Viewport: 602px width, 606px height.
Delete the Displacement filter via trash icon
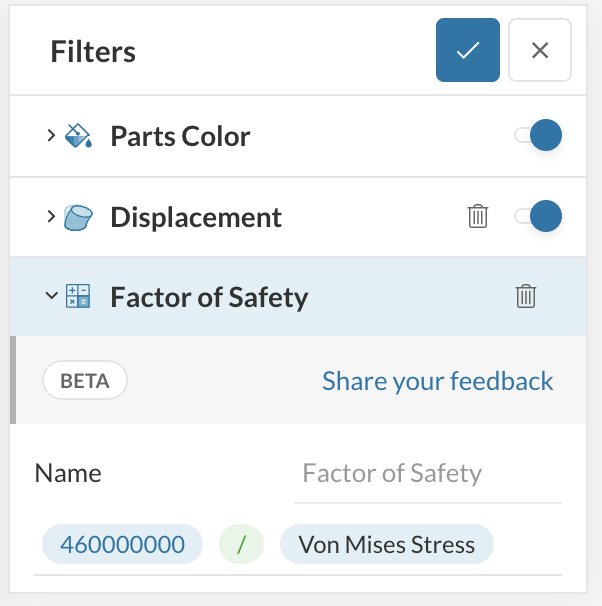click(479, 216)
